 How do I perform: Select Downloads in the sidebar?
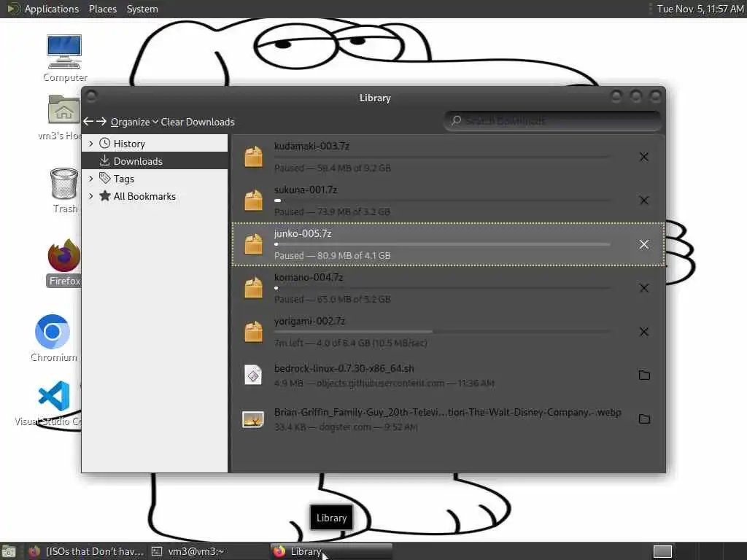pos(155,161)
